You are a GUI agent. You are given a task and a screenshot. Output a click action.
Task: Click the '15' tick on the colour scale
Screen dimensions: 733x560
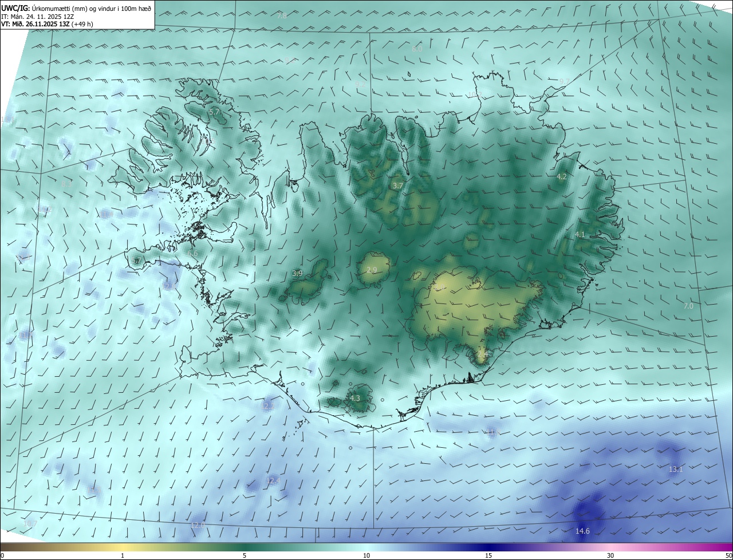(488, 556)
